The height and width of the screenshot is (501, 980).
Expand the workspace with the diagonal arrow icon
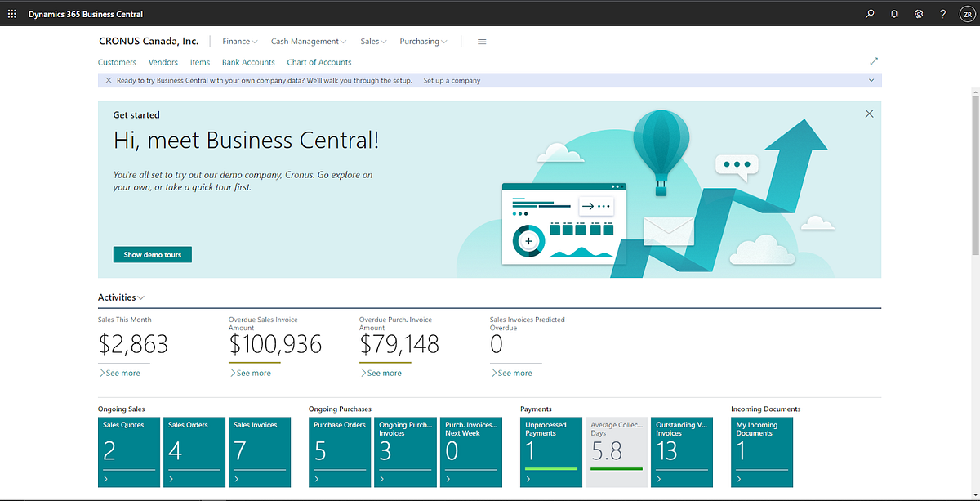click(874, 60)
